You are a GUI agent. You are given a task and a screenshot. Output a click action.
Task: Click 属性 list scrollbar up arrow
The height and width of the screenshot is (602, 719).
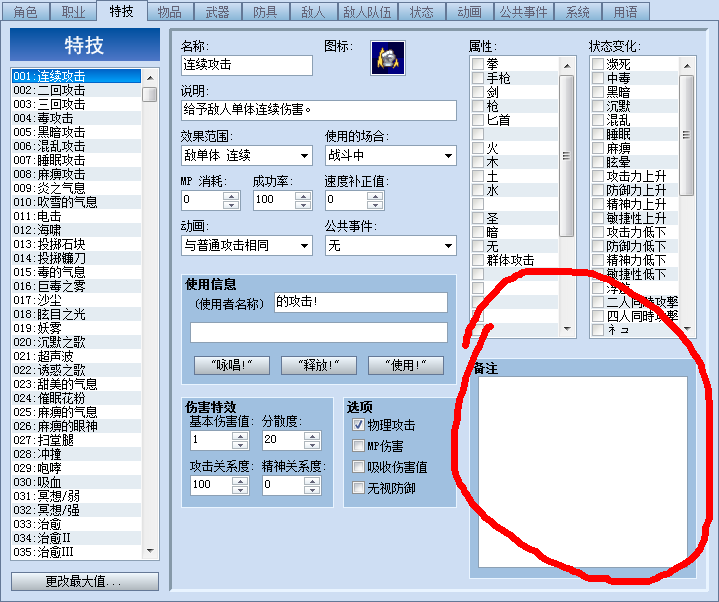coord(567,66)
